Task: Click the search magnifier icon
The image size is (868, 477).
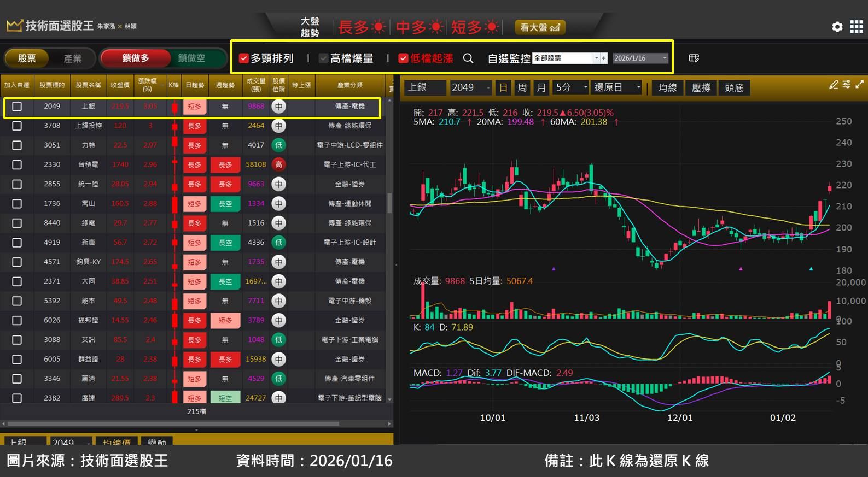Action: tap(468, 58)
